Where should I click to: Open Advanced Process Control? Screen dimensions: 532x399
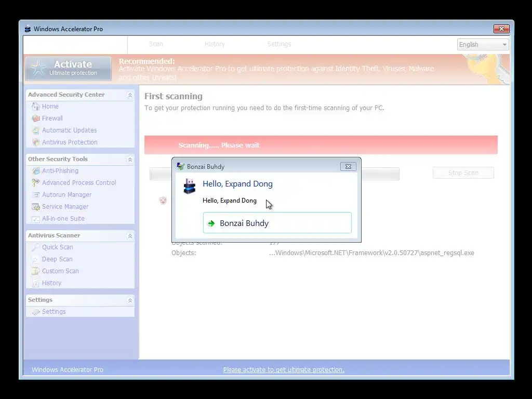coord(79,182)
